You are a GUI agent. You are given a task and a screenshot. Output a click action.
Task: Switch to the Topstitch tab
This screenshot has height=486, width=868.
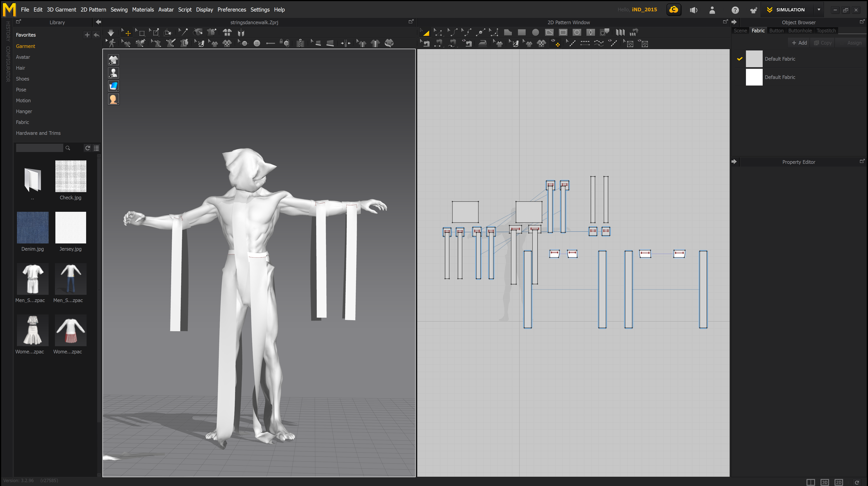826,31
